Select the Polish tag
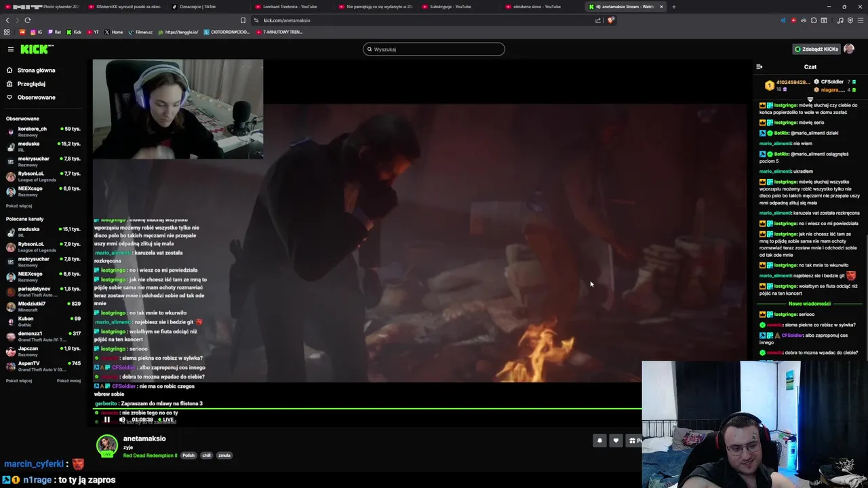This screenshot has height=488, width=868. pyautogui.click(x=189, y=455)
